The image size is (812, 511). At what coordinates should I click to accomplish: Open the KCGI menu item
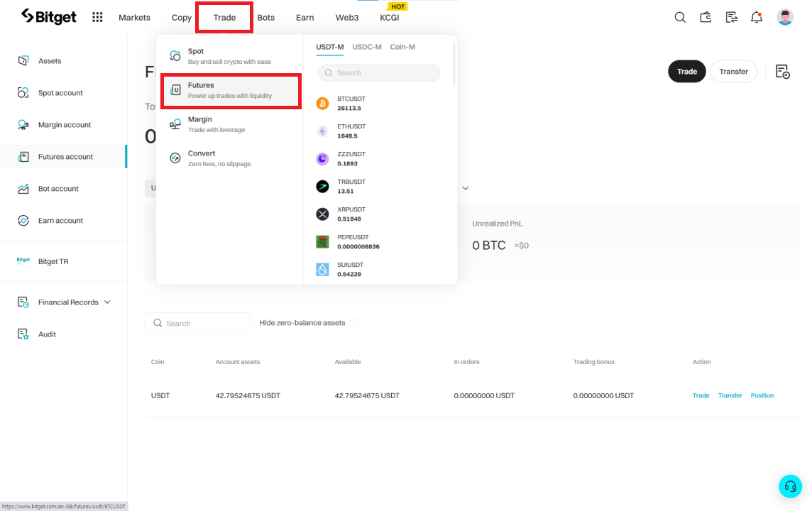point(390,18)
